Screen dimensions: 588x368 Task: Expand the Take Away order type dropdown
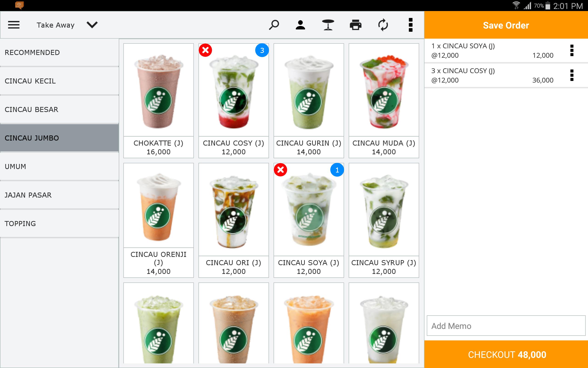pyautogui.click(x=92, y=25)
